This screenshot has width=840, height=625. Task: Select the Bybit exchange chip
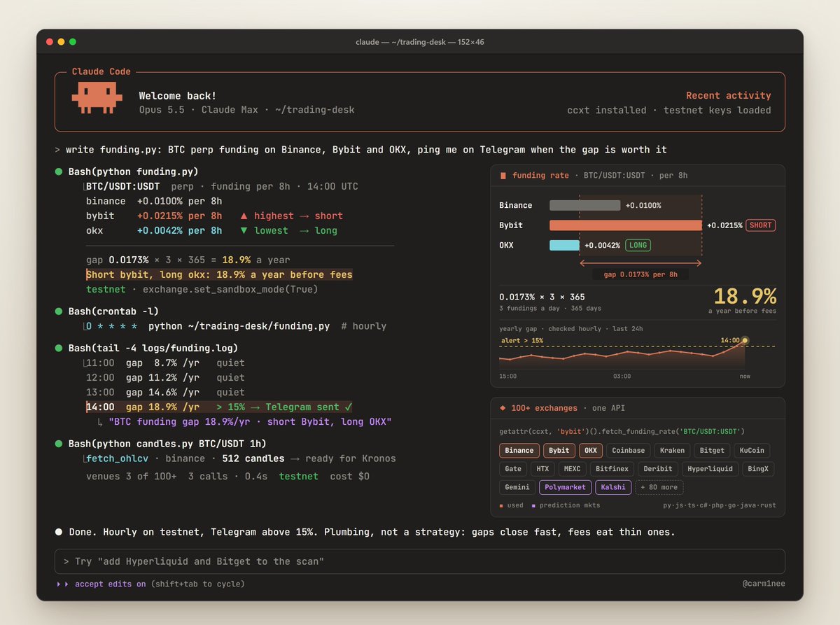[559, 450]
